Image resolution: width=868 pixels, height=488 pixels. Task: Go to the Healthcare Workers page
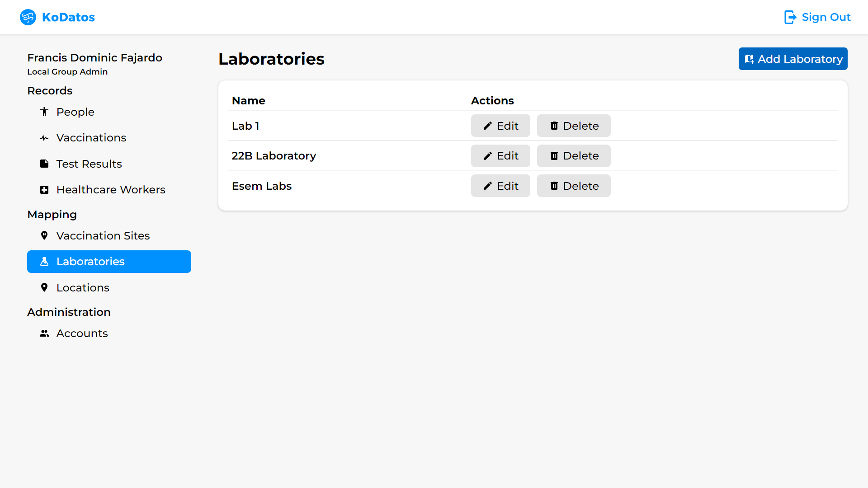click(110, 190)
